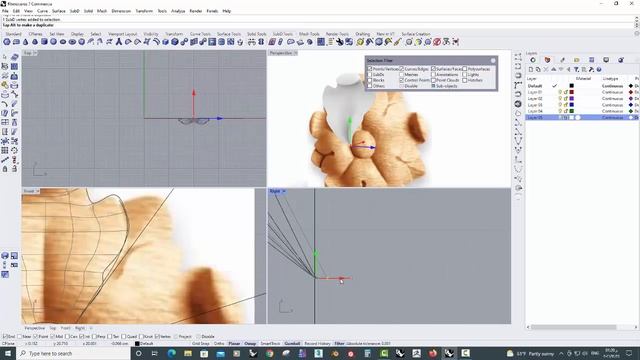Toggle Ortho in the status bar
This screenshot has height=360, width=640.
click(219, 344)
